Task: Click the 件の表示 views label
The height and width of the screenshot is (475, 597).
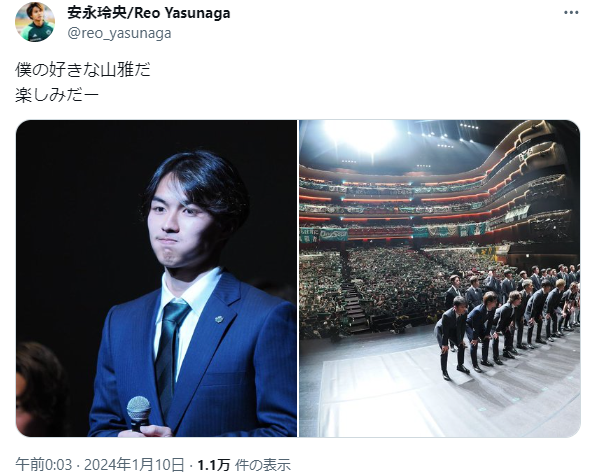Action: [x=263, y=465]
